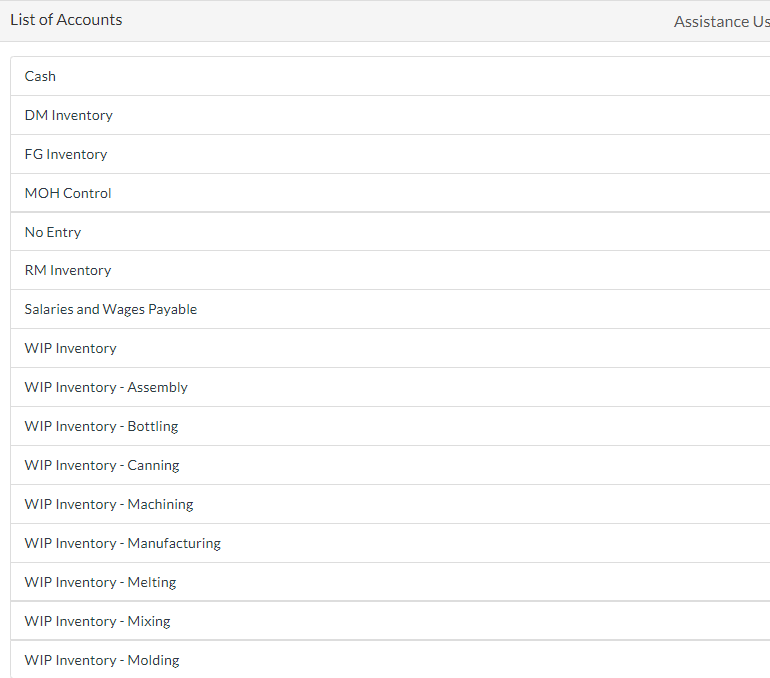Select WIP Inventory - Assembly
This screenshot has height=678, width=770.
pos(390,387)
